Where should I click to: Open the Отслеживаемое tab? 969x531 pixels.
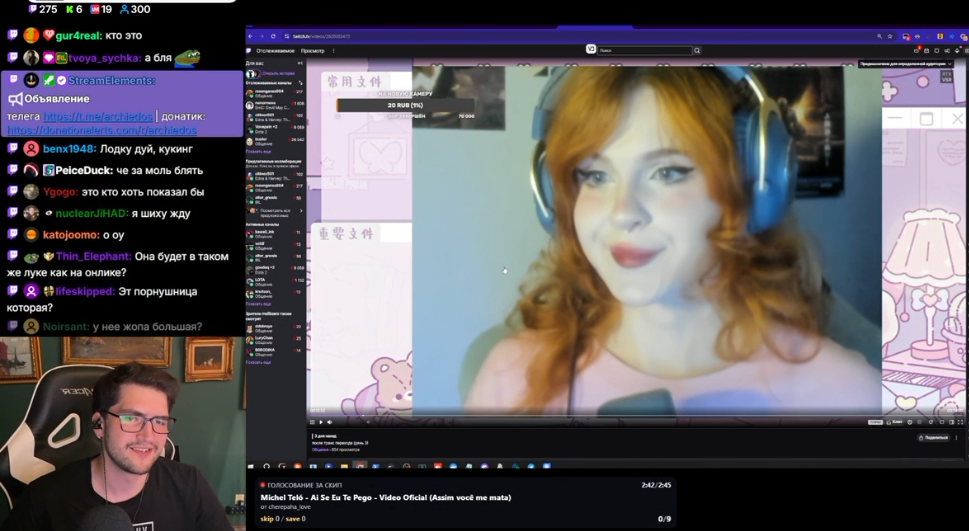tap(276, 51)
